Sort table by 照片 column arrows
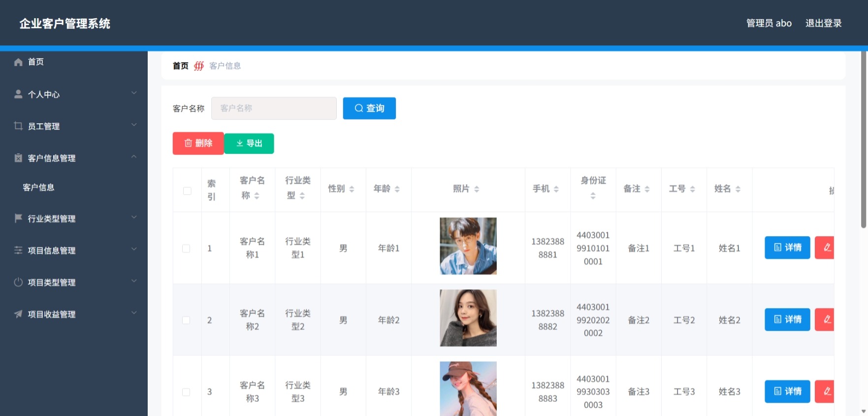868x416 pixels. (477, 189)
